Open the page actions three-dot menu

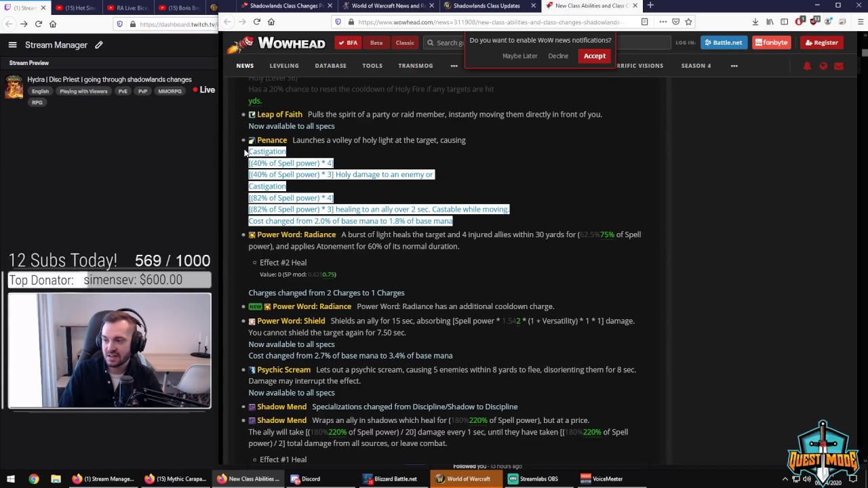coord(663,22)
